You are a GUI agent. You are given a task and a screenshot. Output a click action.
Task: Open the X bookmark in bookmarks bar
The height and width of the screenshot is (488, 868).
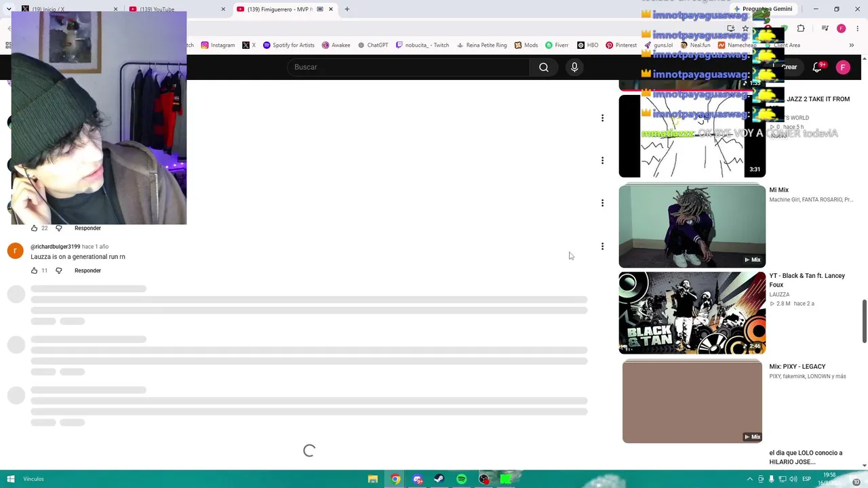[249, 45]
